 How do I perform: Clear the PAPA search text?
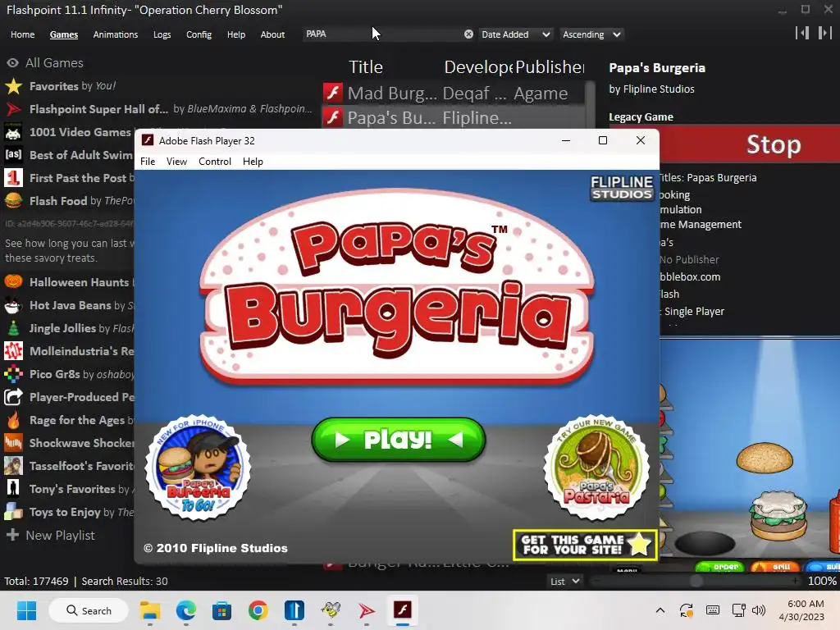tap(468, 34)
